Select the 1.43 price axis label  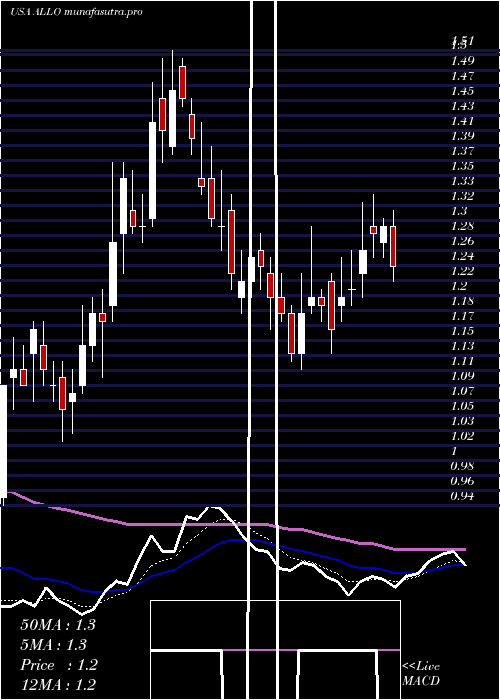(x=462, y=106)
